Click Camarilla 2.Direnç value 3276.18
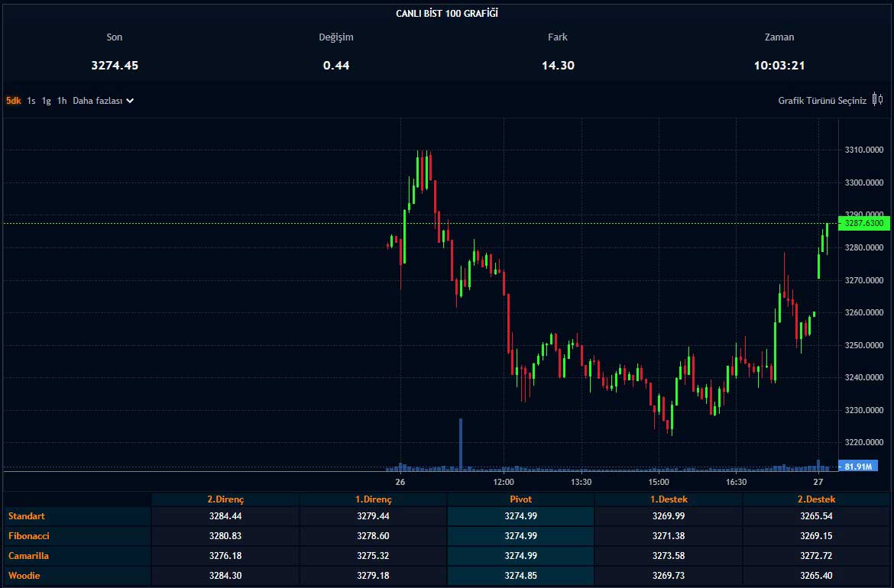This screenshot has height=588, width=894. (225, 556)
